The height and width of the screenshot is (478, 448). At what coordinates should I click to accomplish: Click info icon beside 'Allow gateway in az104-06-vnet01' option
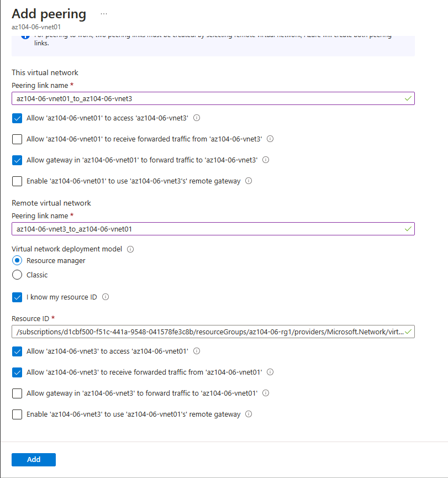tap(266, 160)
